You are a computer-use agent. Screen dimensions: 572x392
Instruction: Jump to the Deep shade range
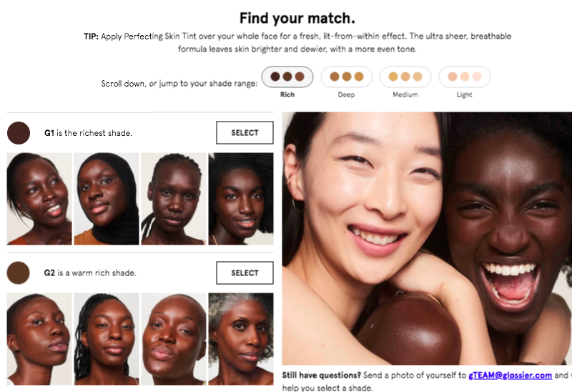(346, 77)
